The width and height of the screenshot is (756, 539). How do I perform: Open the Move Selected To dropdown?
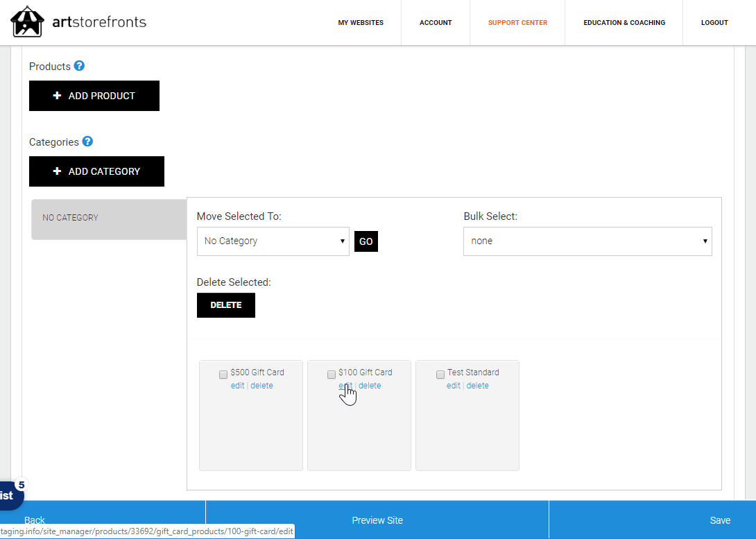click(x=273, y=241)
